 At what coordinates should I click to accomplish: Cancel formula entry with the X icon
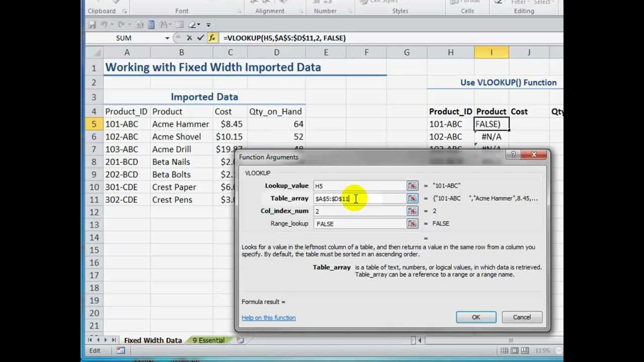click(189, 38)
